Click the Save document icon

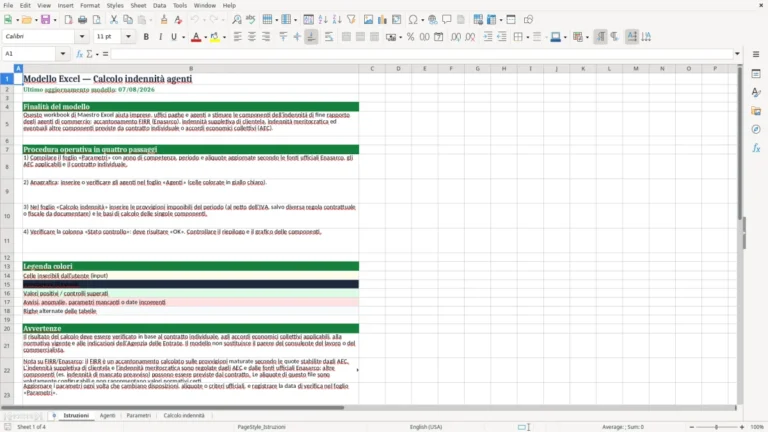[45, 20]
